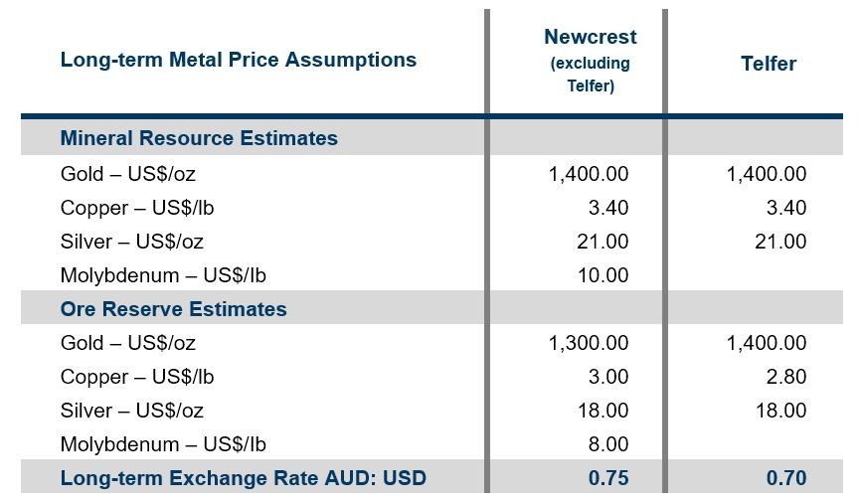Click the Silver – US$/oz label under Ore Reserve

click(131, 411)
